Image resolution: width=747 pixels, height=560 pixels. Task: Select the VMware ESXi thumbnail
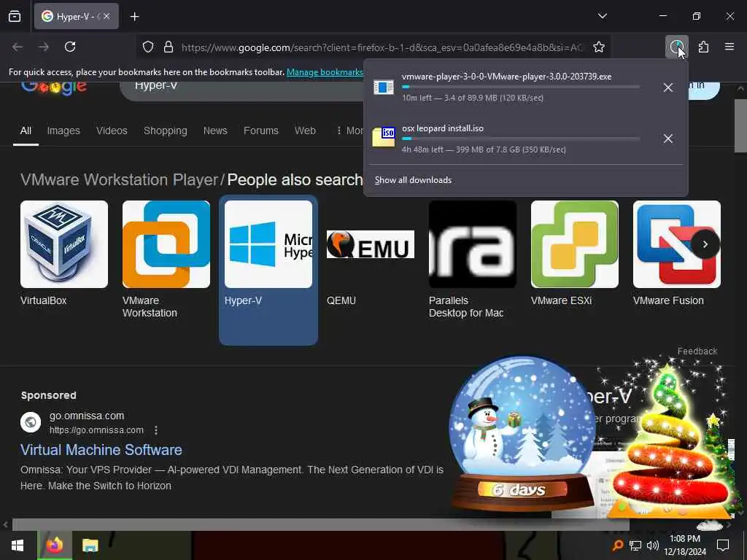coord(575,244)
